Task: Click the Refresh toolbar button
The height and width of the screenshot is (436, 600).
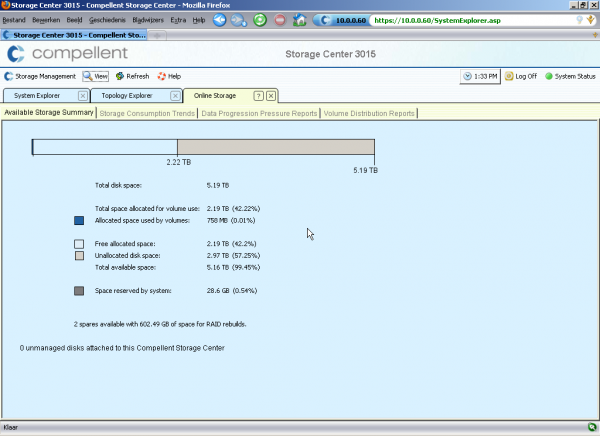Action: [x=132, y=77]
